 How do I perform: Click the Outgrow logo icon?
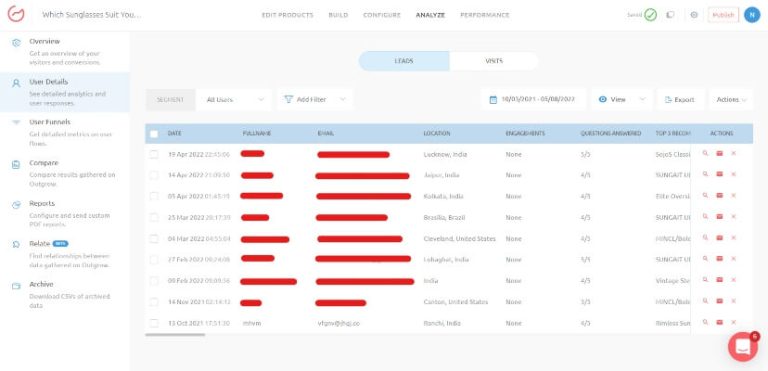pos(16,14)
